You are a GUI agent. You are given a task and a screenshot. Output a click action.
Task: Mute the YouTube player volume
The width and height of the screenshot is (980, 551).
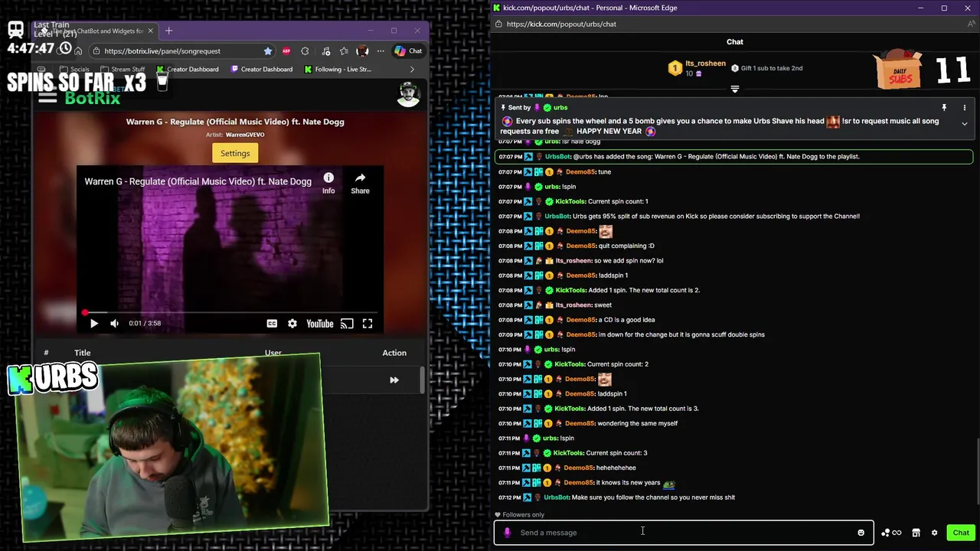pos(114,324)
